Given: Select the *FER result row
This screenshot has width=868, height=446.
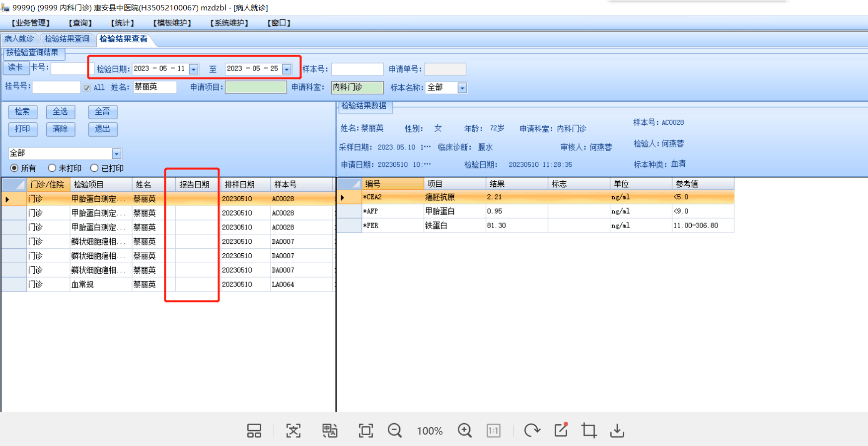Looking at the screenshot, I should point(536,225).
